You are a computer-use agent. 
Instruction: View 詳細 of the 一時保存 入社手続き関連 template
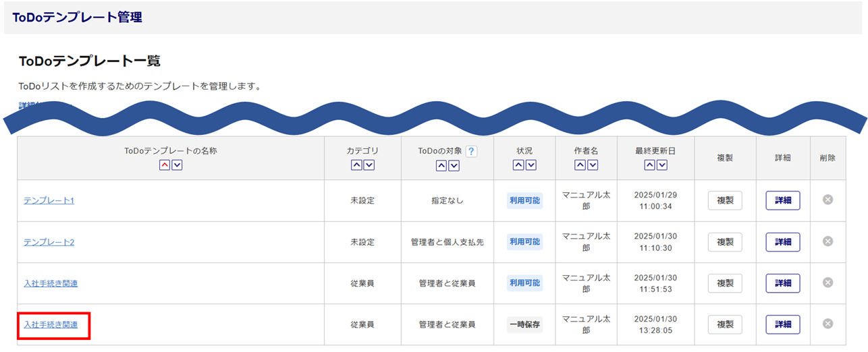782,324
